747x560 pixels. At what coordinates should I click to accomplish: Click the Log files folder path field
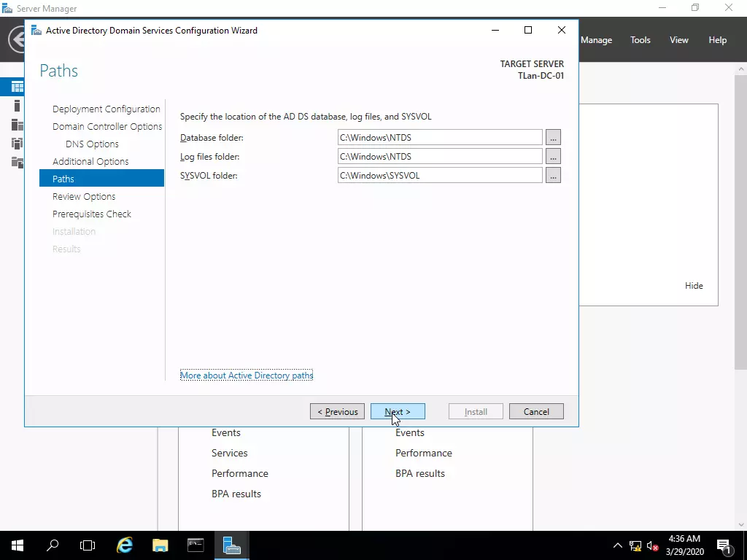pyautogui.click(x=440, y=157)
